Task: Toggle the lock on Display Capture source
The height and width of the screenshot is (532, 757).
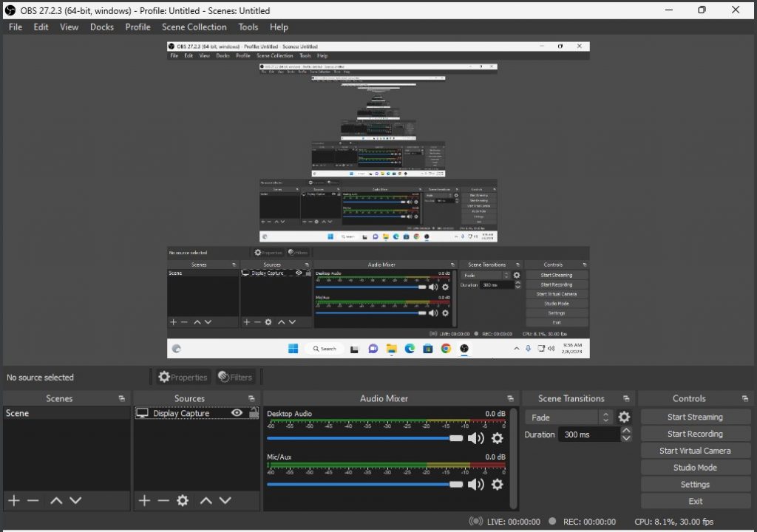Action: (254, 413)
